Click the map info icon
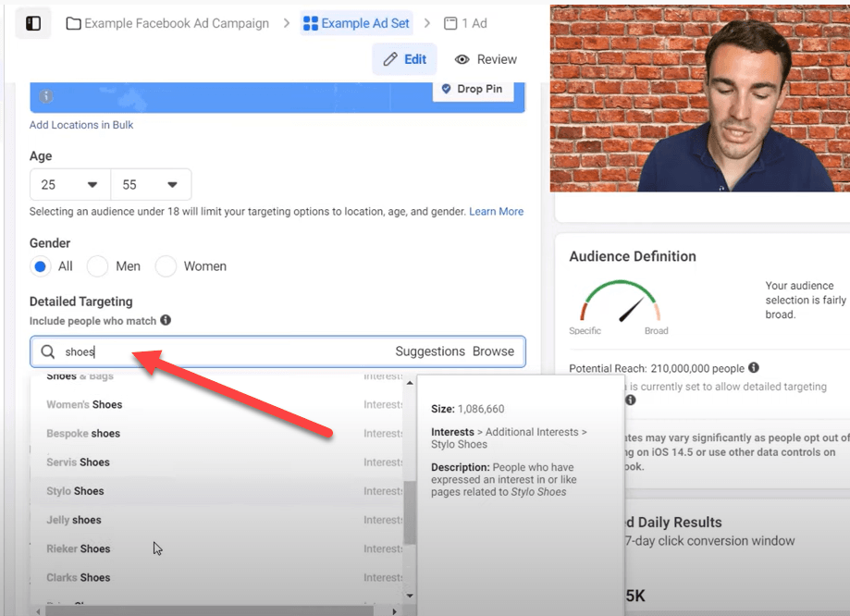 (x=46, y=96)
